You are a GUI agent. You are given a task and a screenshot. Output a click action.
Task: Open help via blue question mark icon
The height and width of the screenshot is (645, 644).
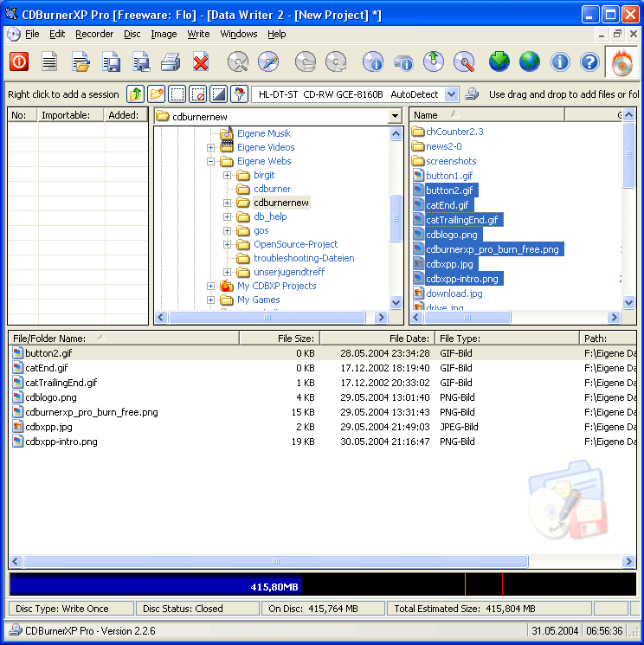pos(589,62)
